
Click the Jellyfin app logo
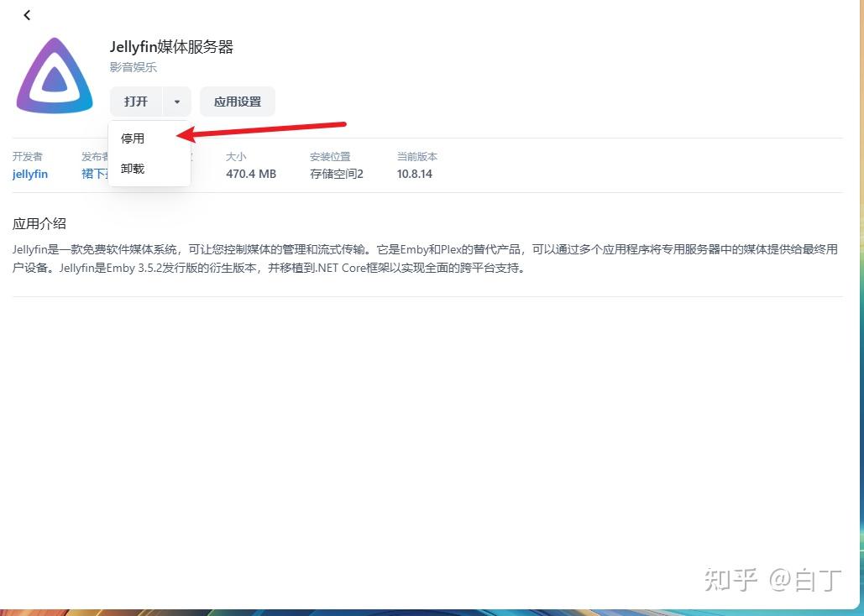55,76
